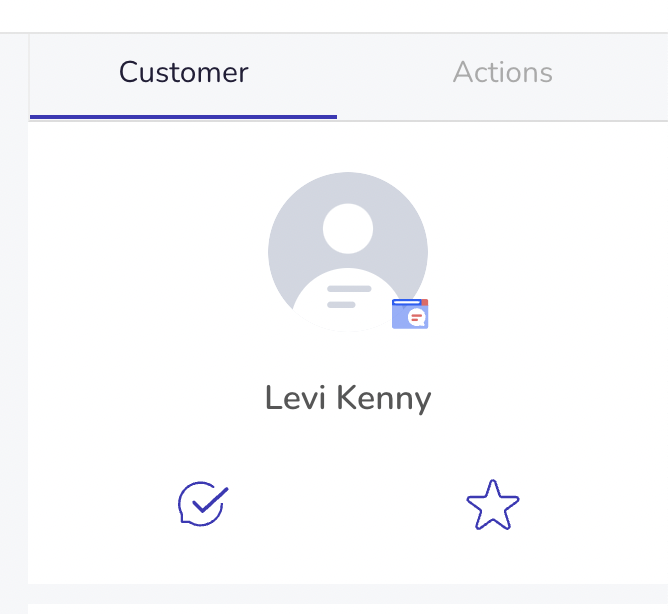Star this customer conversation
This screenshot has width=668, height=614.
(493, 505)
